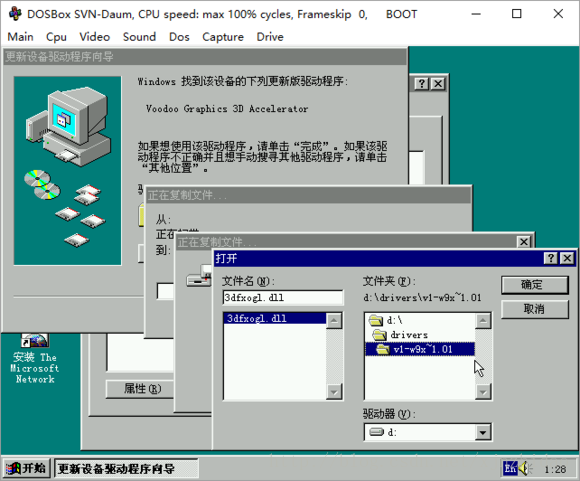The height and width of the screenshot is (481, 580).
Task: Click the Voodoo Graphics 3D Accelerator text
Action: pos(227,109)
